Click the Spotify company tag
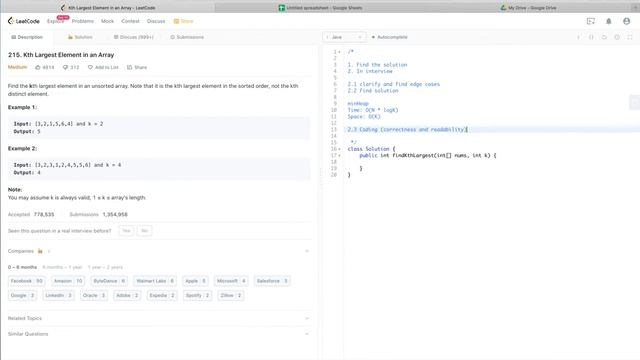 pos(197,296)
